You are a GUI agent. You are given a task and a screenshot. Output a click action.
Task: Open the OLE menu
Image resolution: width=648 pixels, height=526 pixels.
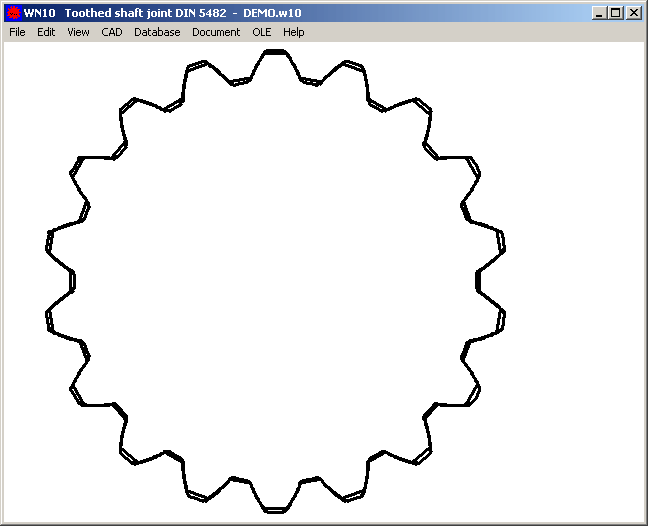pos(262,32)
